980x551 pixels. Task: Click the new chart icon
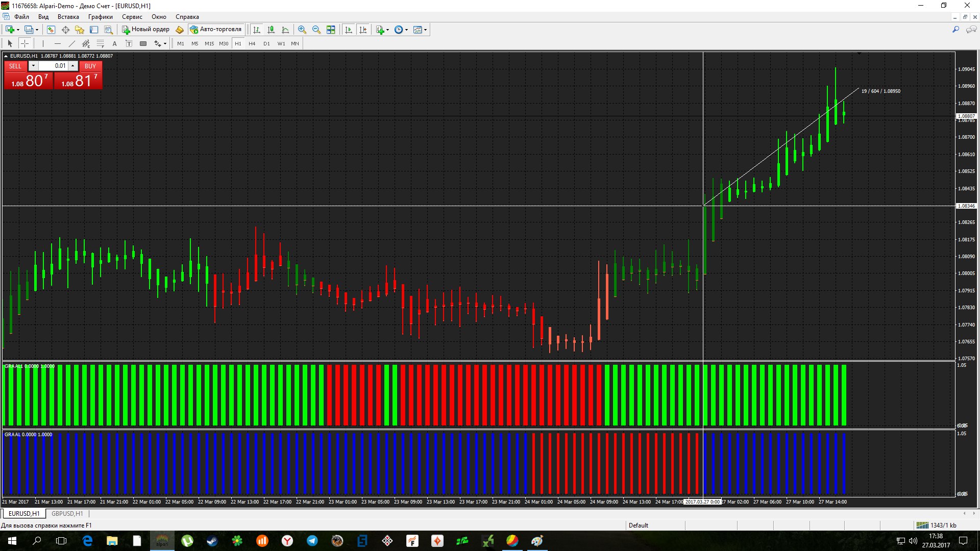[x=10, y=30]
